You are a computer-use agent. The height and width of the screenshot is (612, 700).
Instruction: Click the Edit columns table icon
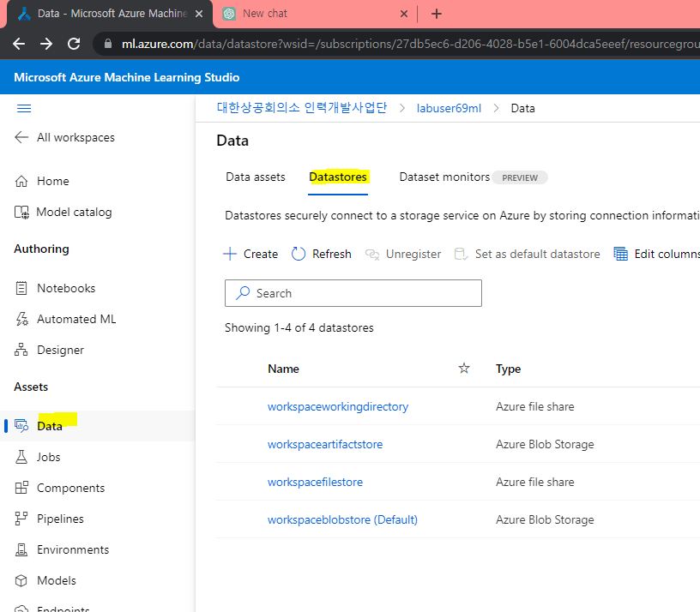(x=620, y=254)
